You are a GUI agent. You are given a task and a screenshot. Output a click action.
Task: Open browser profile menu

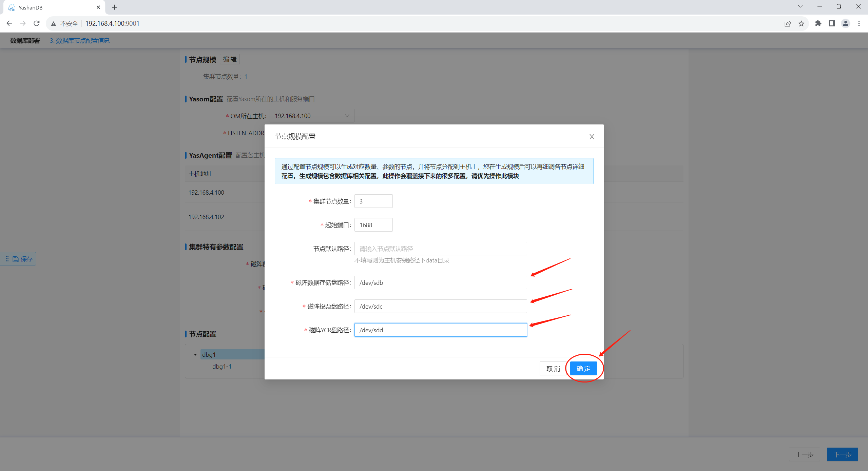coord(845,23)
